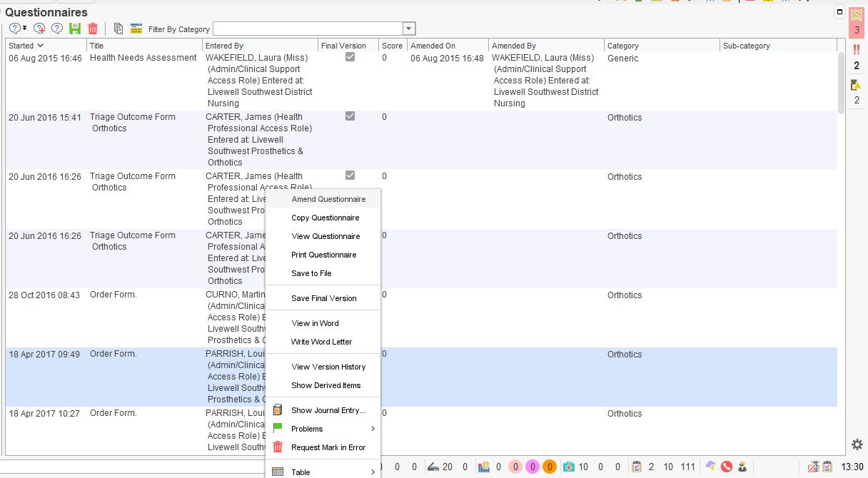Choose Copy Questionnaire from context menu

(x=323, y=218)
